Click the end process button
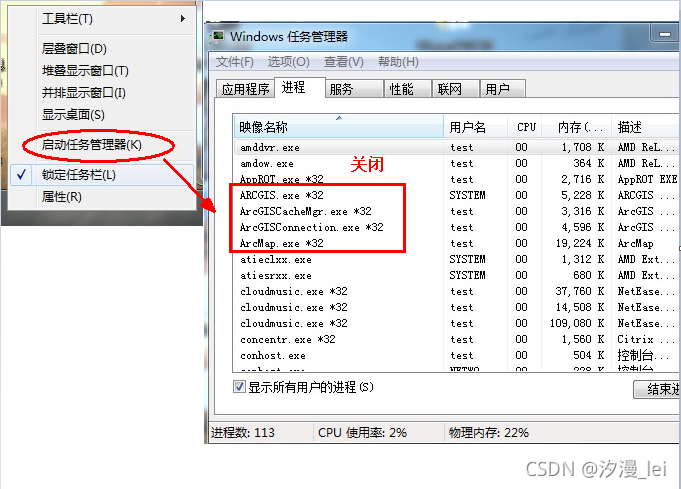Image resolution: width=681 pixels, height=489 pixels. pos(656,389)
